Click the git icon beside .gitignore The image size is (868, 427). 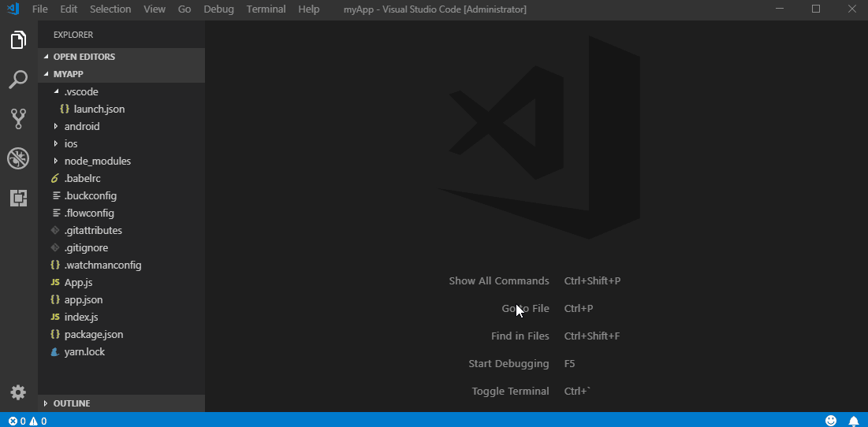point(55,248)
